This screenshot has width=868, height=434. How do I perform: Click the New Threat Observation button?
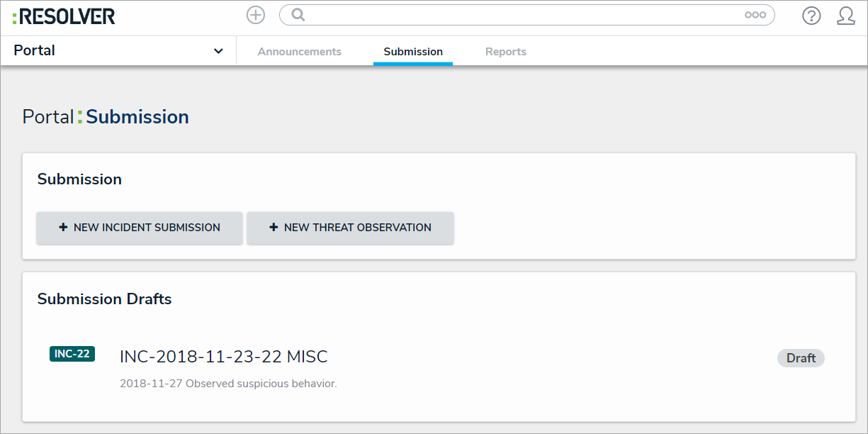(x=350, y=228)
